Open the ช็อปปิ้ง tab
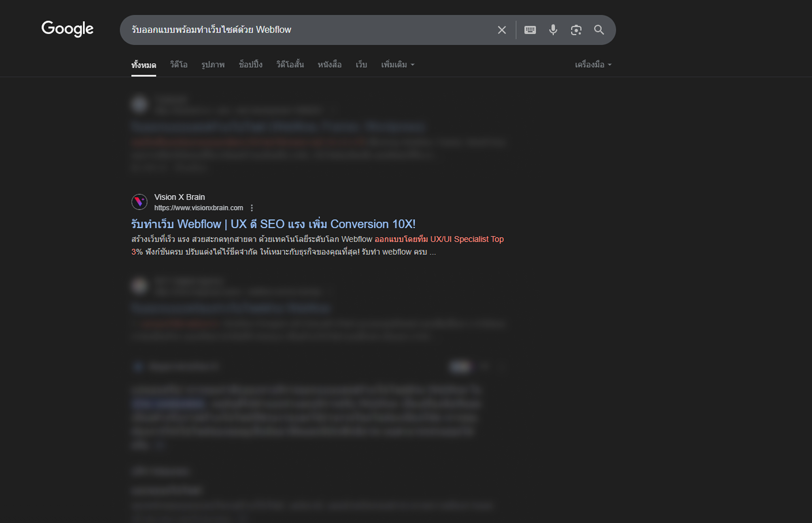812x523 pixels. 250,65
